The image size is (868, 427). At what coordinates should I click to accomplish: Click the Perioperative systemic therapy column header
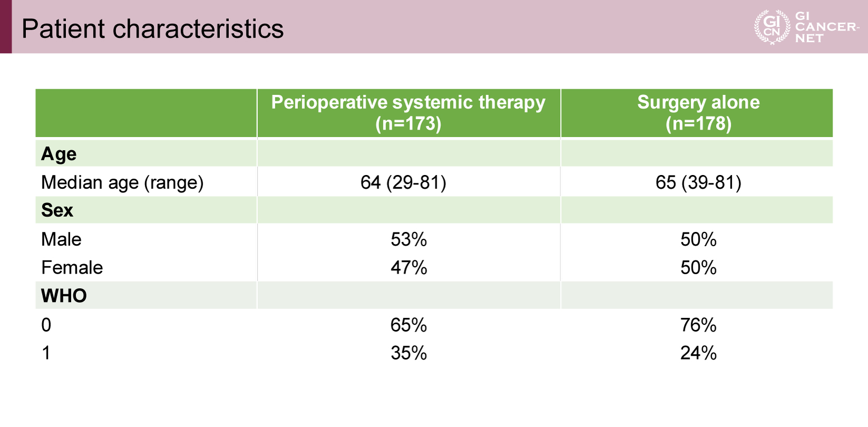point(408,113)
